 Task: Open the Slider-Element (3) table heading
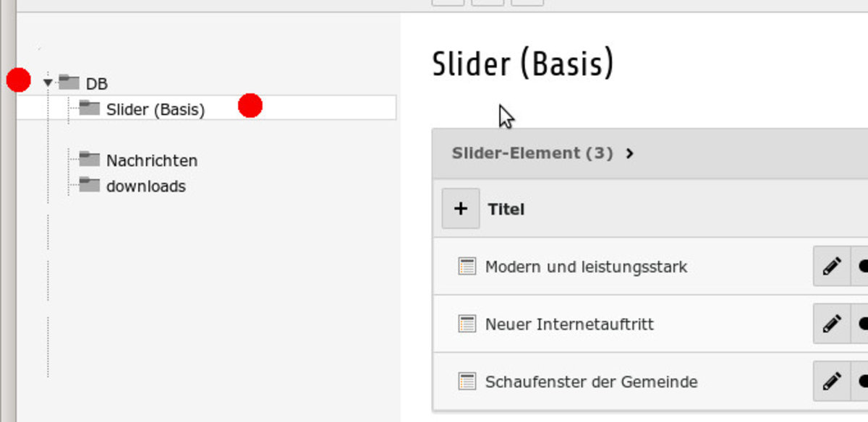click(532, 153)
